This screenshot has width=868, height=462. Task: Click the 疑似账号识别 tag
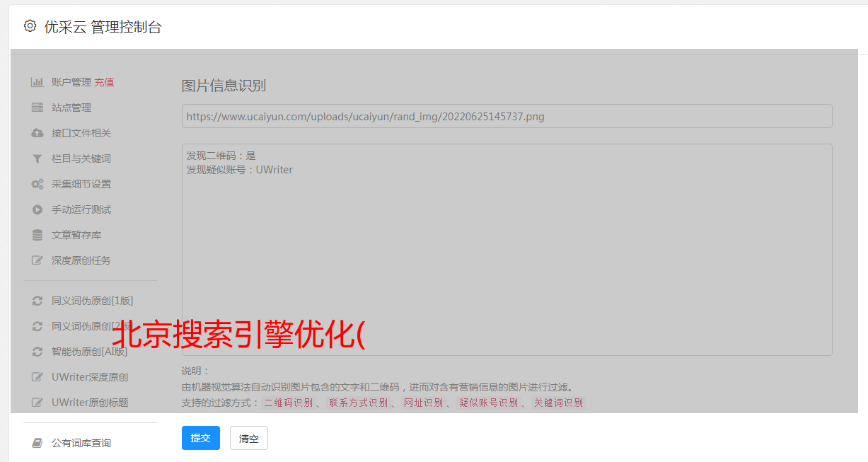[x=489, y=403]
